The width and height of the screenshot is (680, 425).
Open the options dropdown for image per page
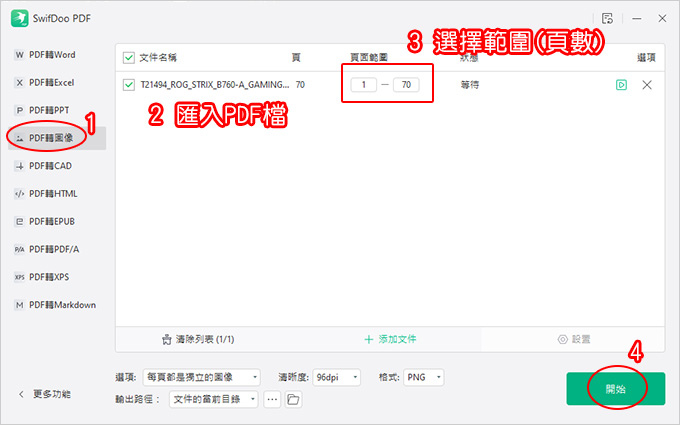pyautogui.click(x=202, y=377)
